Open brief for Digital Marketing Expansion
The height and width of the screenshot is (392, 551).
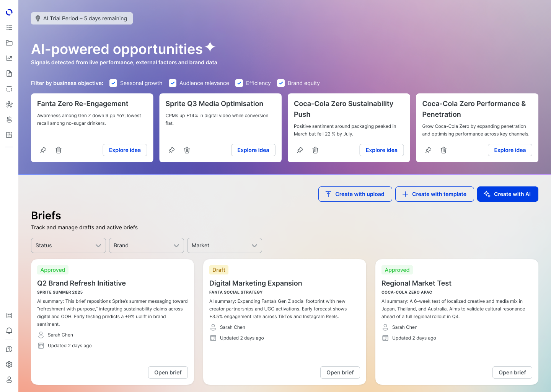click(340, 372)
